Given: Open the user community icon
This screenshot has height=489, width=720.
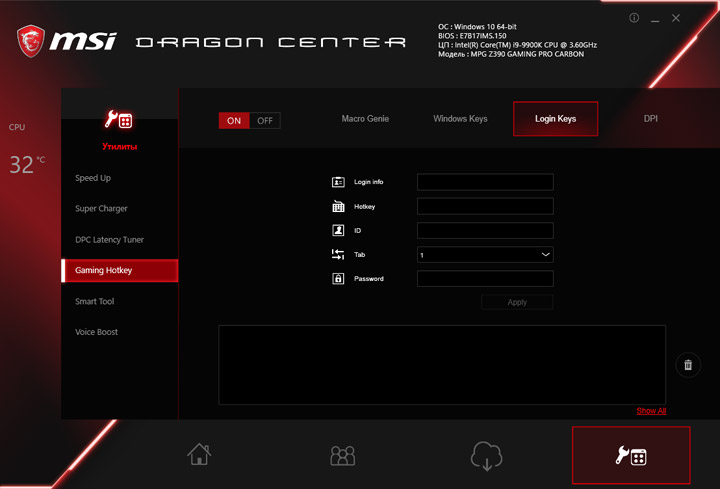Looking at the screenshot, I should coord(343,455).
